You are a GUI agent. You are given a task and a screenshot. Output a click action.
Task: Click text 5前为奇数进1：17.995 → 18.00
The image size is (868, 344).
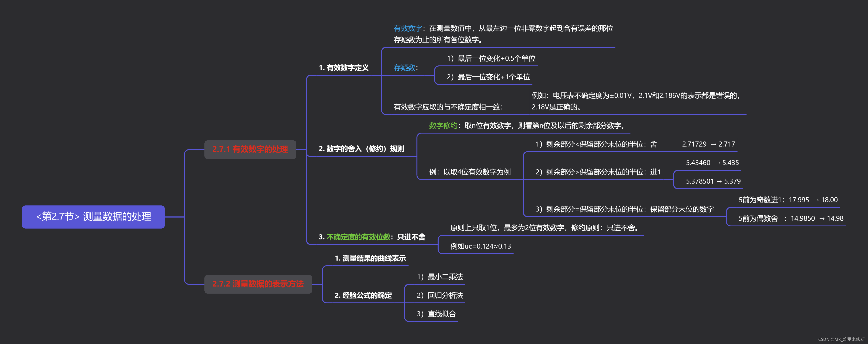788,200
